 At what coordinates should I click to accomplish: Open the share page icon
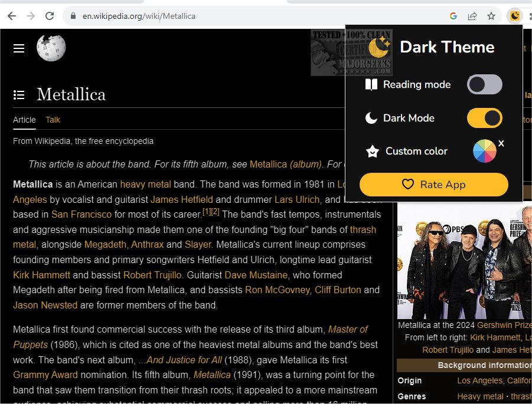tap(472, 16)
